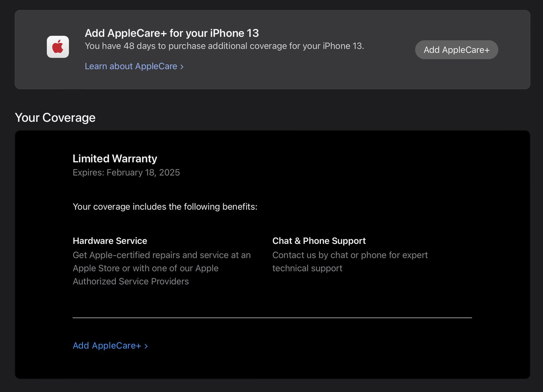Click the red Apple logo AppleCare icon
The width and height of the screenshot is (543, 392).
[x=58, y=47]
